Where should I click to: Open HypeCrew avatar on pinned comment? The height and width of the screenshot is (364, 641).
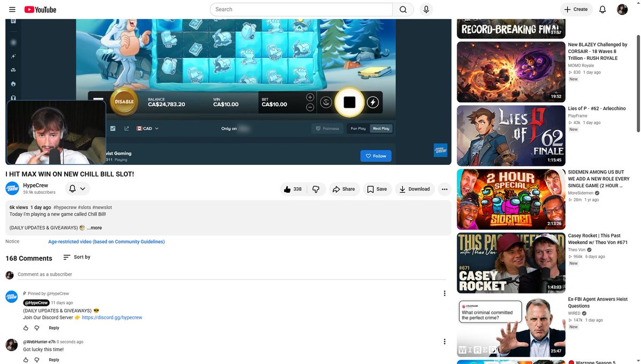(12, 297)
